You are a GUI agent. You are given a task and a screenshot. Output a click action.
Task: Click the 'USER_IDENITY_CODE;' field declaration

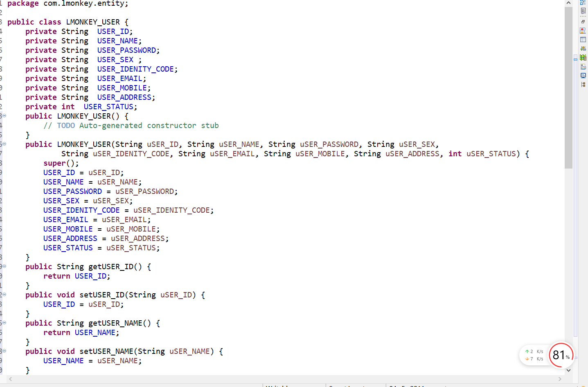point(137,69)
